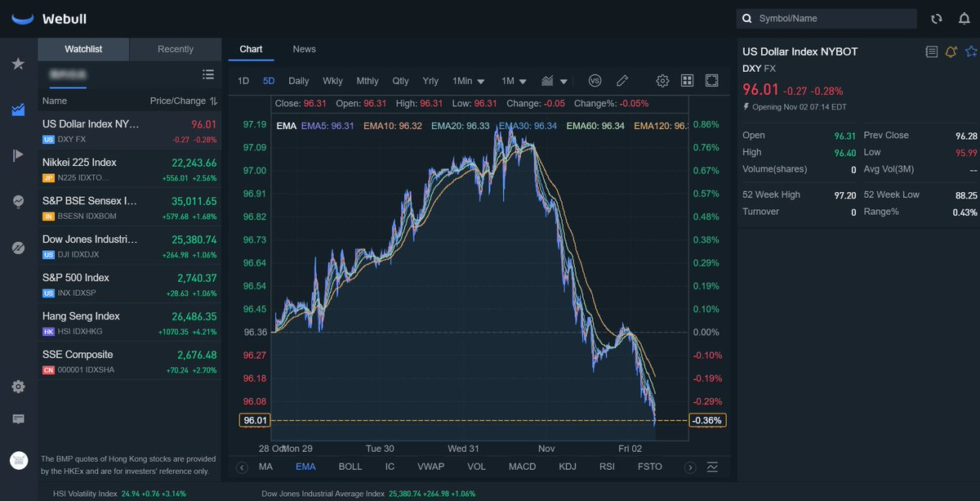Screen dimensions: 980x501
Task: Enable the FSTO indicator
Action: coord(650,467)
